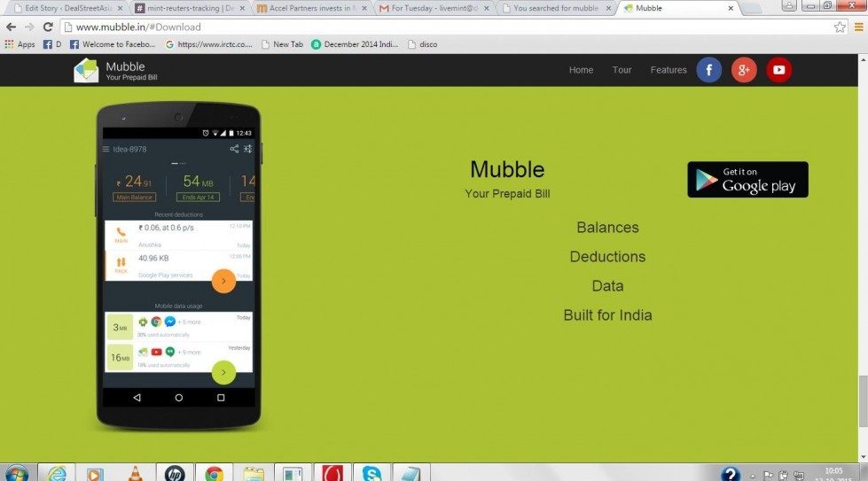This screenshot has width=868, height=481.
Task: Go to the Tour menu item
Action: coord(622,70)
